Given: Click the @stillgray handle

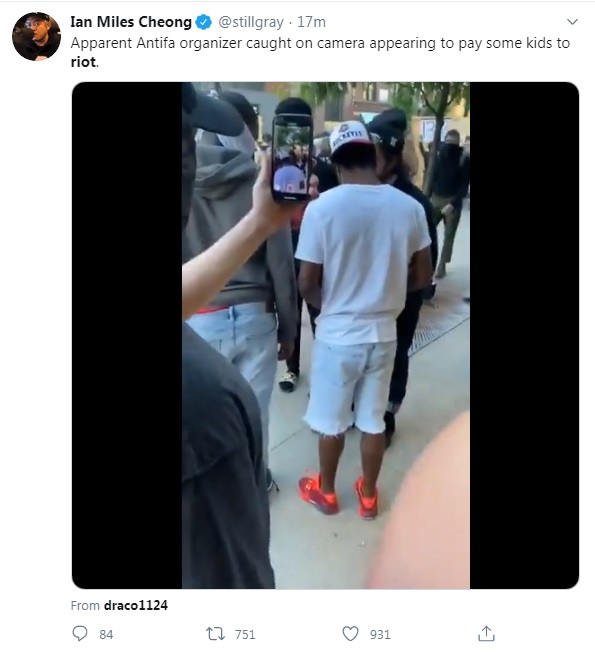Looking at the screenshot, I should [x=251, y=22].
